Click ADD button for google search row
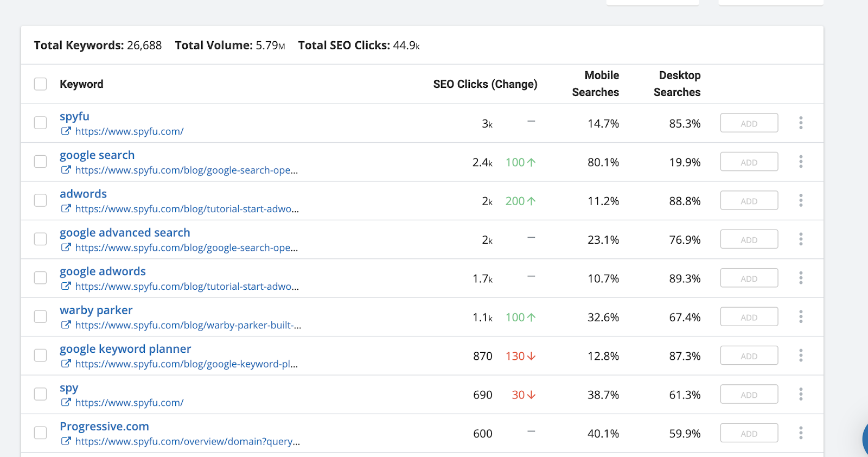 point(749,162)
